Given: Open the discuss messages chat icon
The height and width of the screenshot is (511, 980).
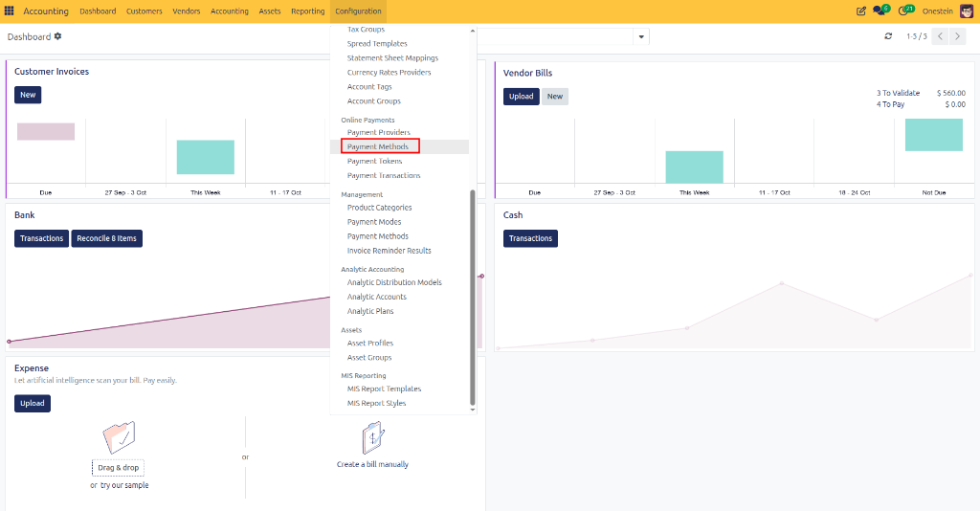Looking at the screenshot, I should (880, 11).
